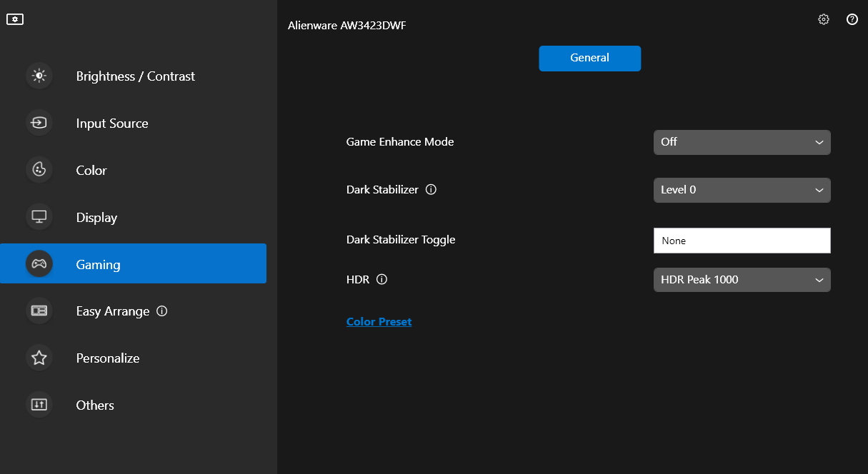
Task: Go to the Personalize section
Action: tap(133, 358)
